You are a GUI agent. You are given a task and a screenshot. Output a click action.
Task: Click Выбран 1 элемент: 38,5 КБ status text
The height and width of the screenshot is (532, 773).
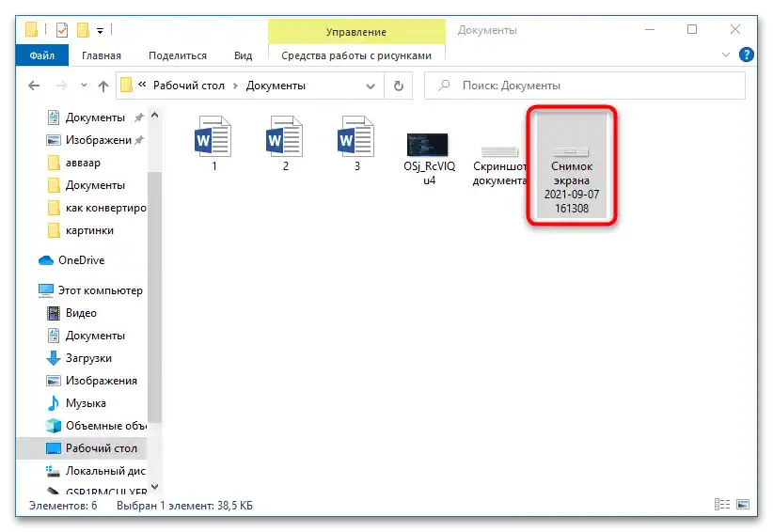[x=184, y=506]
